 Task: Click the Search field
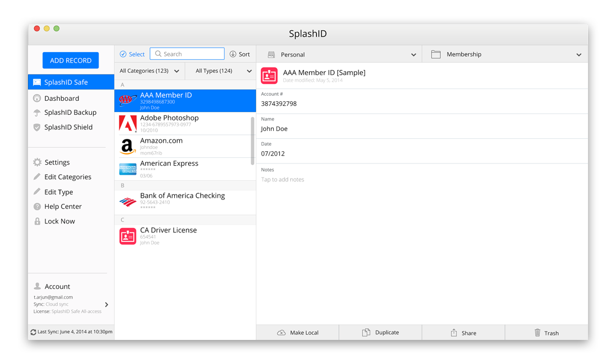[187, 54]
